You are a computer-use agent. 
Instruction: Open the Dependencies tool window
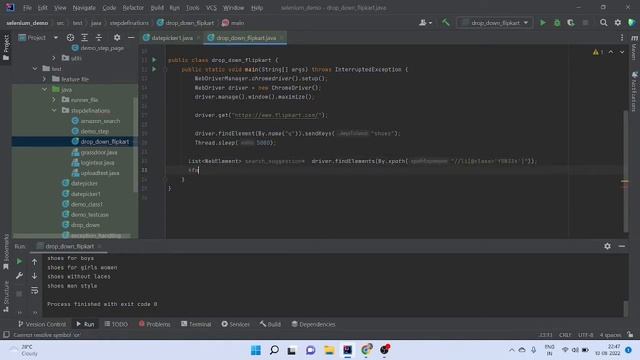click(x=313, y=324)
